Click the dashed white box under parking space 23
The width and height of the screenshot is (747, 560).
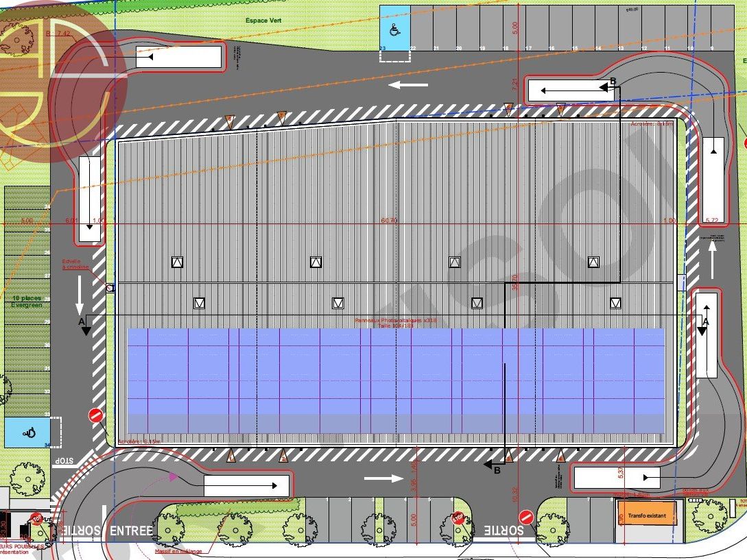click(x=395, y=56)
